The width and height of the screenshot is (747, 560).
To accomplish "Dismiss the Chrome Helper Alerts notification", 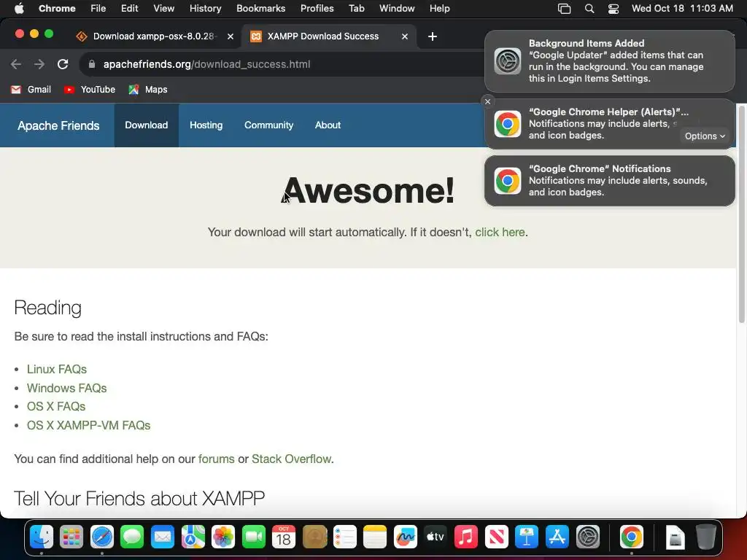I will coord(487,101).
